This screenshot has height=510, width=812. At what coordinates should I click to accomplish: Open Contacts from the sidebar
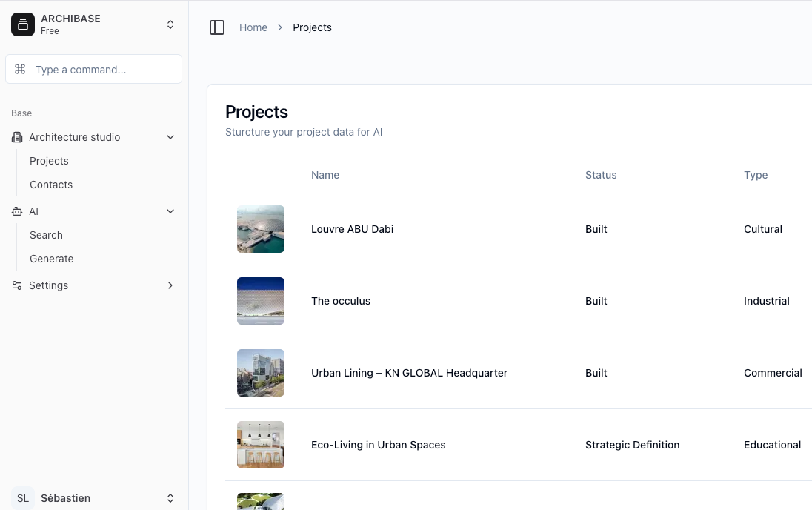tap(51, 185)
